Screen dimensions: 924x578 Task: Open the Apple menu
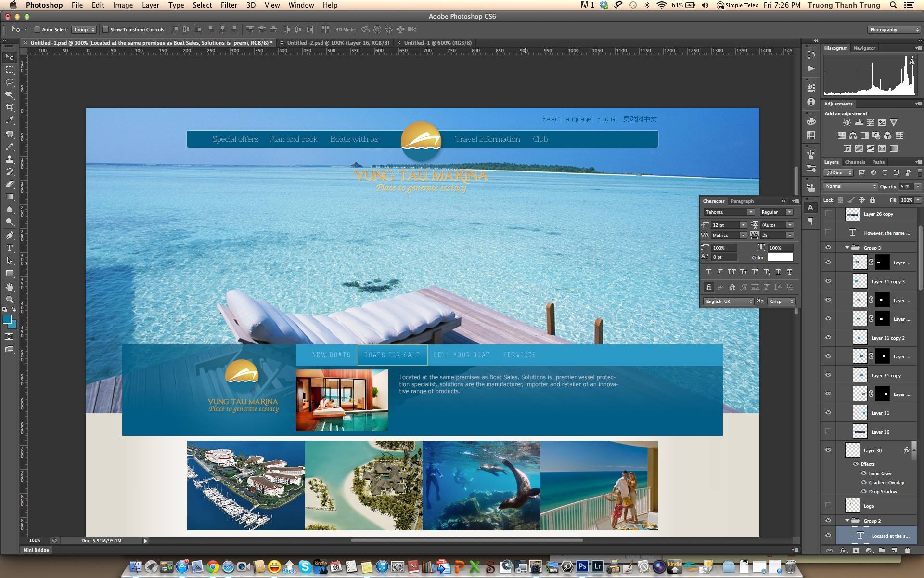(x=13, y=5)
